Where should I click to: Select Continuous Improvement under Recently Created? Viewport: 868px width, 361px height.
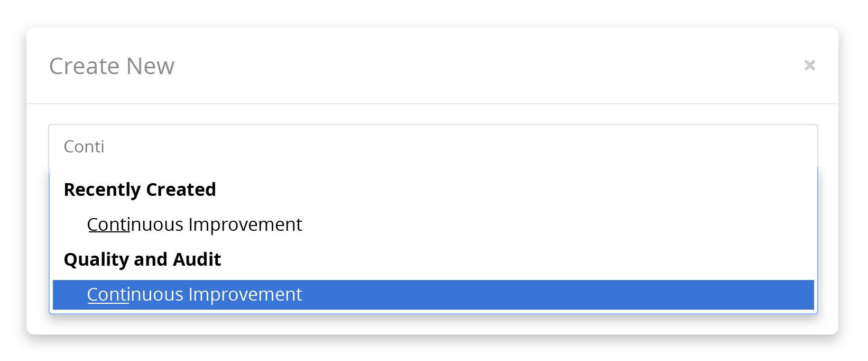(433, 224)
